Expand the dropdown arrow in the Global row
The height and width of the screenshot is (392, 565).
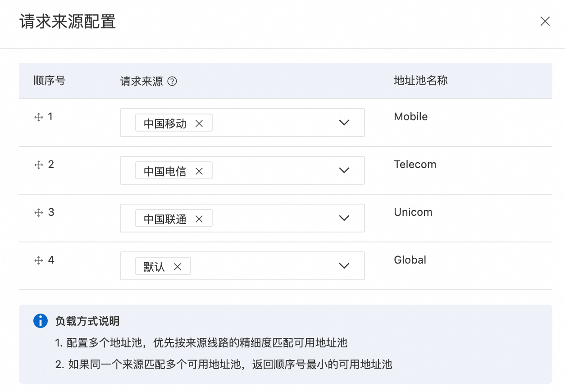click(x=344, y=266)
